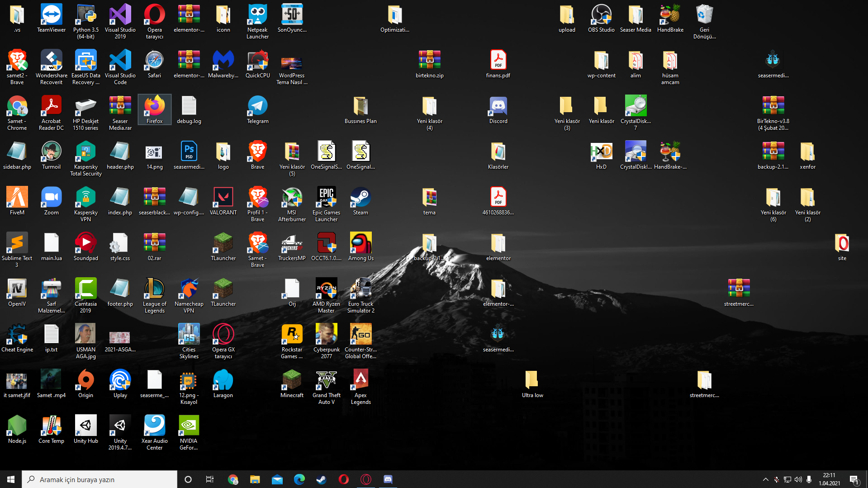Click the Grand Theft Auto V shortcut

tap(326, 387)
